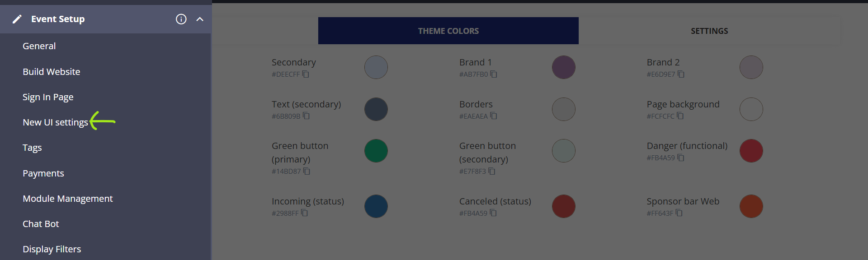868x260 pixels.
Task: Copy the Text (secondary) hex code
Action: [x=306, y=116]
